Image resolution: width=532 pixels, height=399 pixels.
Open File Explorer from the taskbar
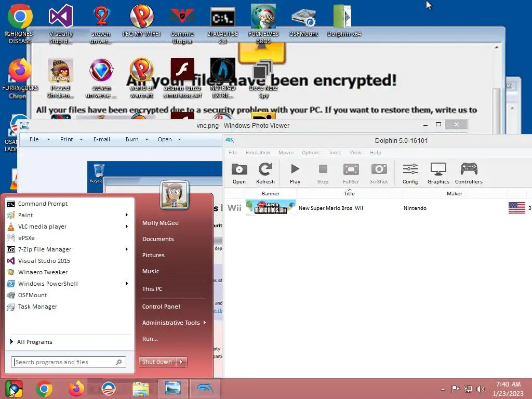141,389
